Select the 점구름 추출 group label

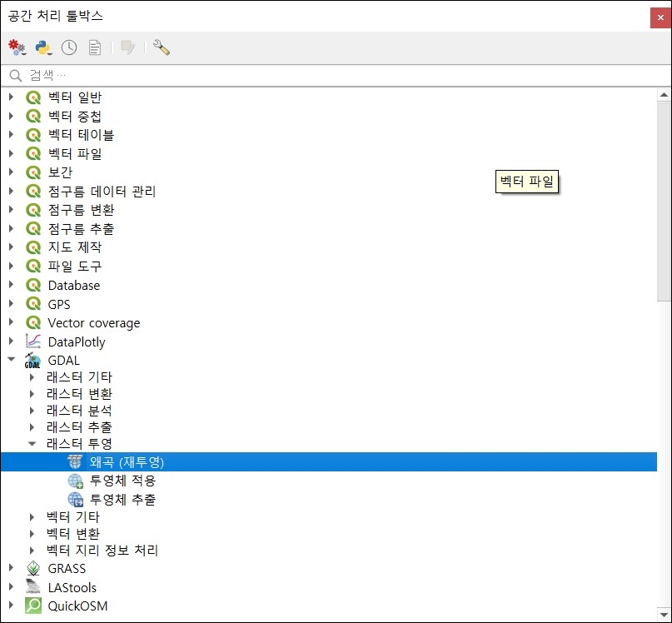click(81, 228)
